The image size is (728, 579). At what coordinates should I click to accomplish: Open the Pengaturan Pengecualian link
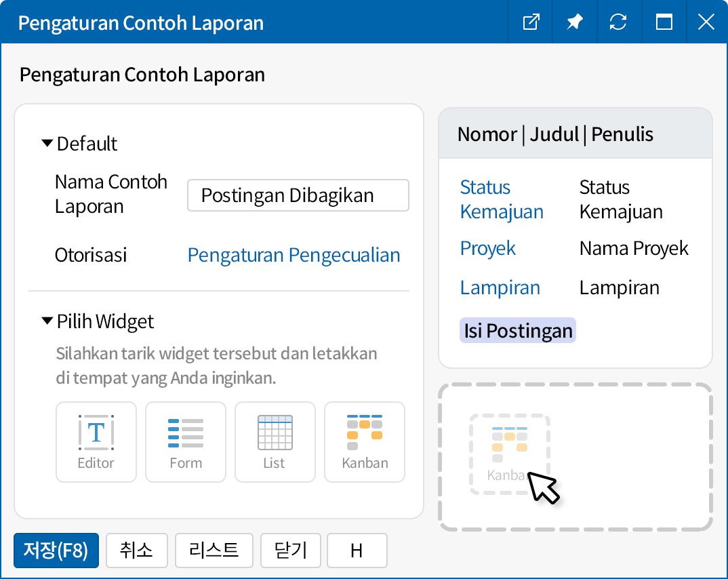[x=294, y=255]
